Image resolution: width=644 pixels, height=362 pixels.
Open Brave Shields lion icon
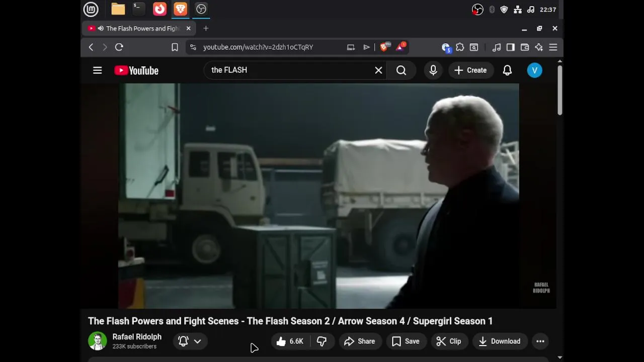click(x=385, y=47)
